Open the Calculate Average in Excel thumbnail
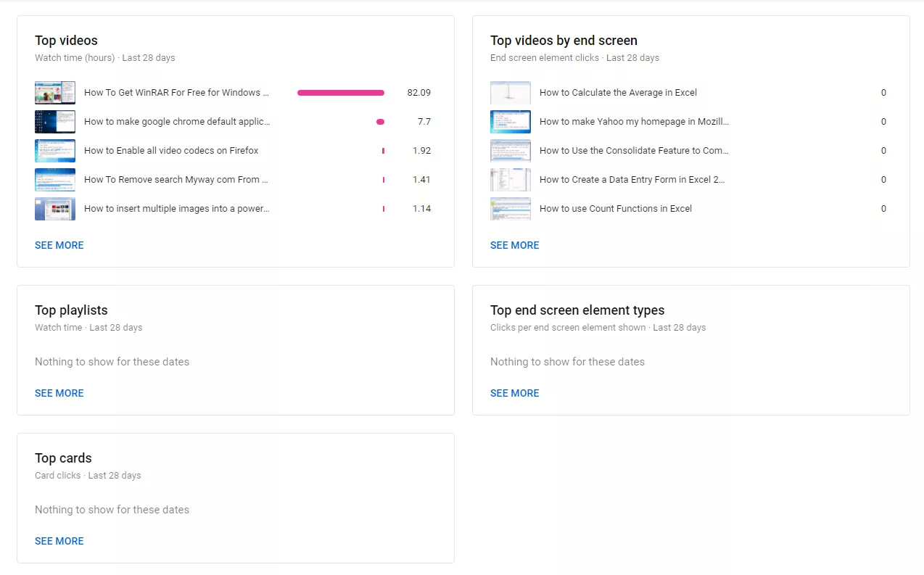Screen dimensions: 924x575 (511, 93)
